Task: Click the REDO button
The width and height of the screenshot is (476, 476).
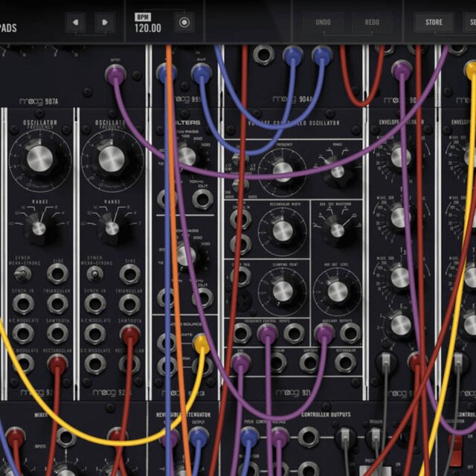Action: [372, 22]
